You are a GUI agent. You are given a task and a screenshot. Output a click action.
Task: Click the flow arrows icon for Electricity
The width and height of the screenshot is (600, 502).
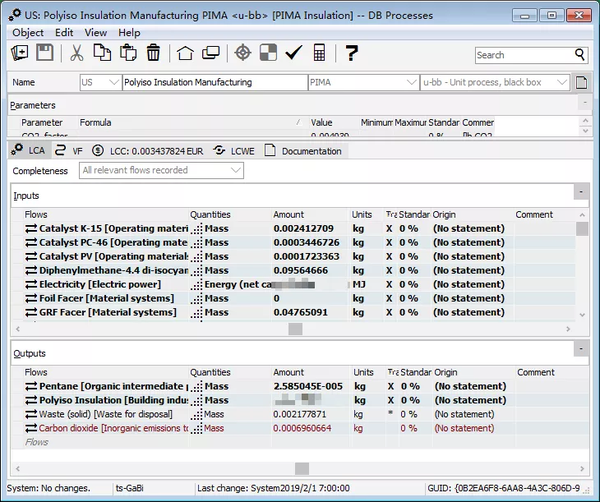point(31,284)
